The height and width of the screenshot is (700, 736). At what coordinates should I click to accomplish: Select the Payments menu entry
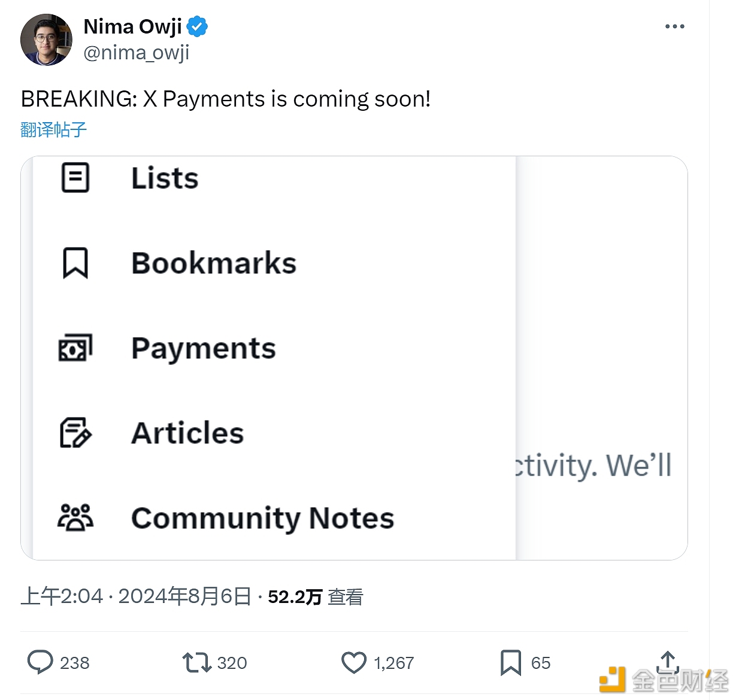pos(204,349)
